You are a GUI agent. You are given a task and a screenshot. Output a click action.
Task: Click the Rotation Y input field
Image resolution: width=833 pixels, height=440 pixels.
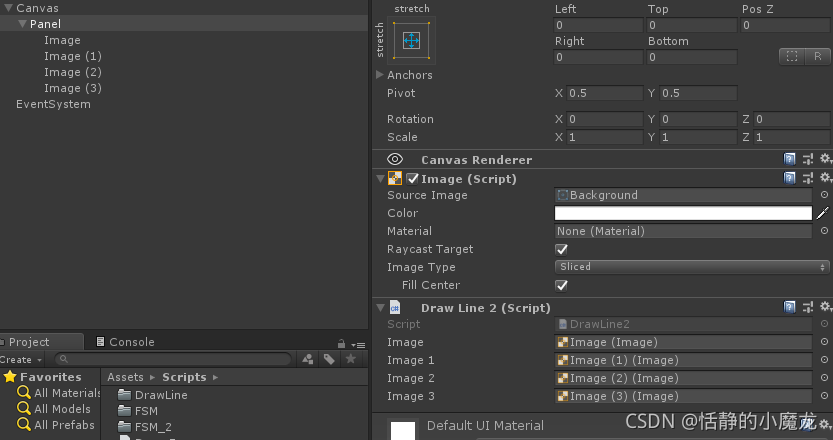[698, 119]
